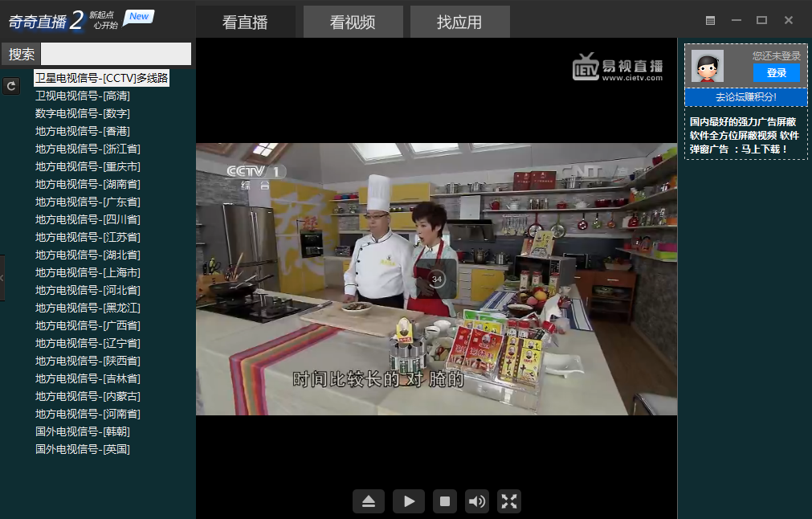Start playback with the play button
The image size is (812, 519).
pyautogui.click(x=409, y=501)
